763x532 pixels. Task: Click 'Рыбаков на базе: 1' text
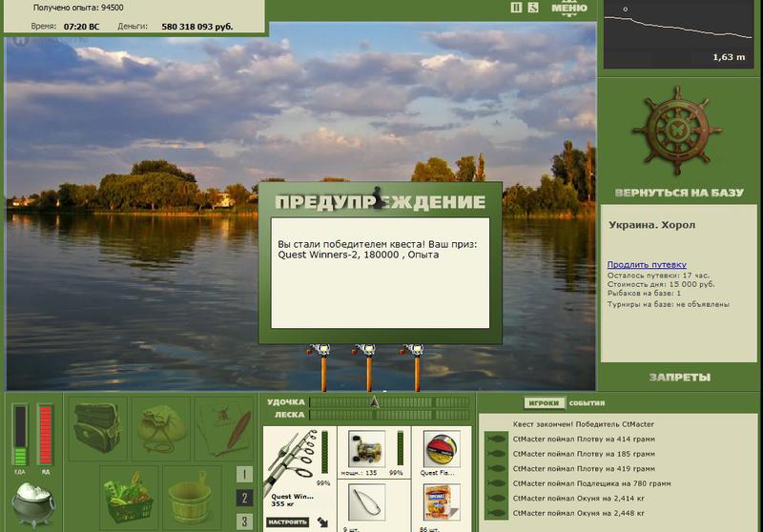644,294
